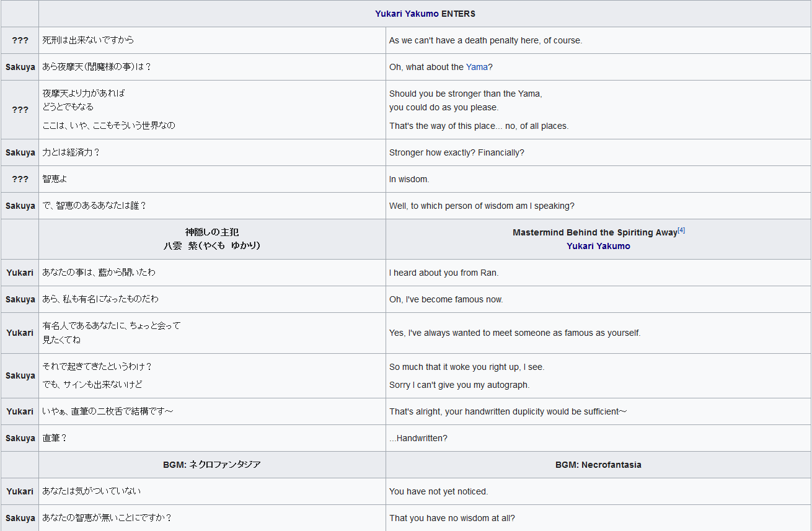
Task: Click the translation "In wisdom."
Action: tap(409, 179)
